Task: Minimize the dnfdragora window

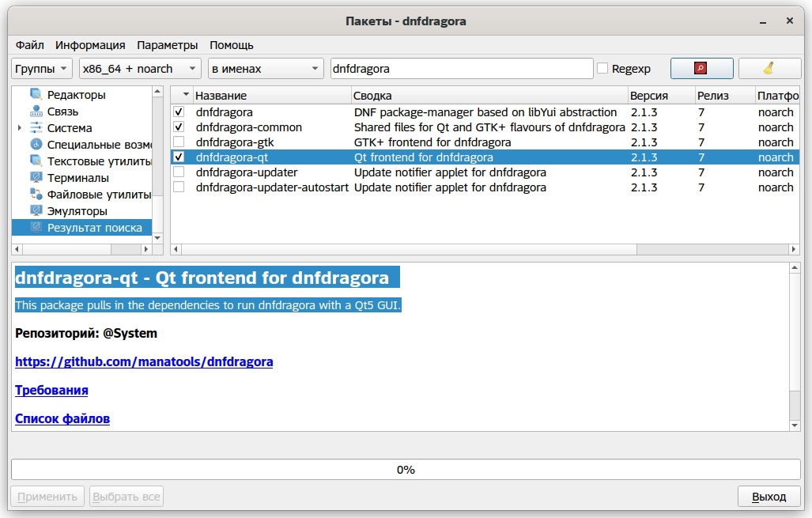Action: click(763, 21)
